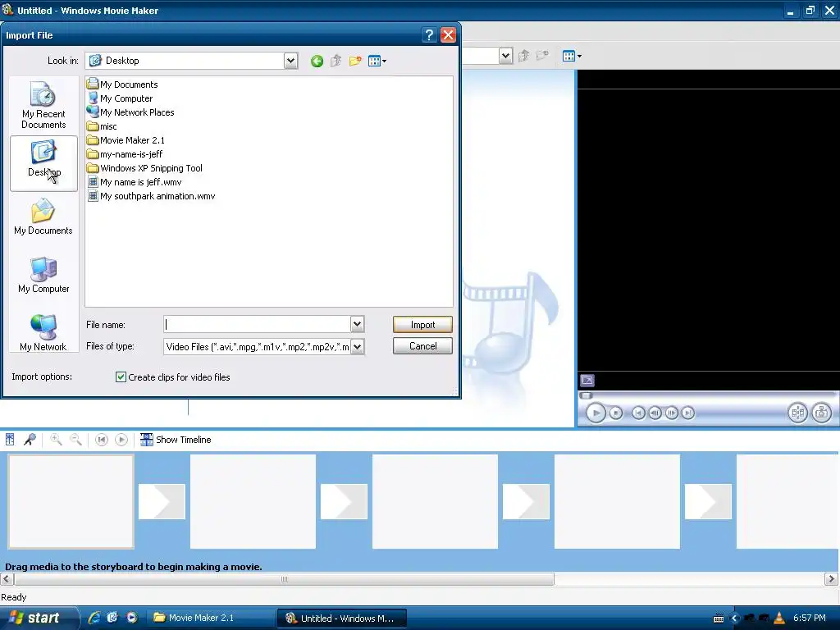Play the preview monitor
The width and height of the screenshot is (840, 630).
(596, 413)
